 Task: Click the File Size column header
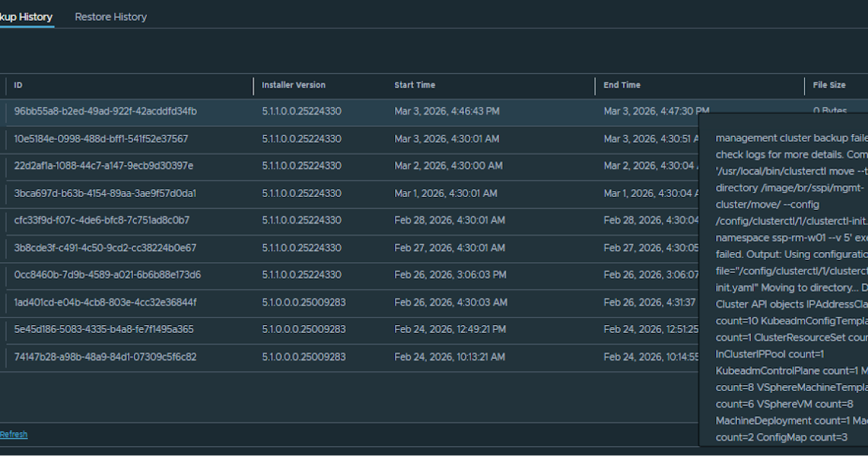tap(829, 85)
